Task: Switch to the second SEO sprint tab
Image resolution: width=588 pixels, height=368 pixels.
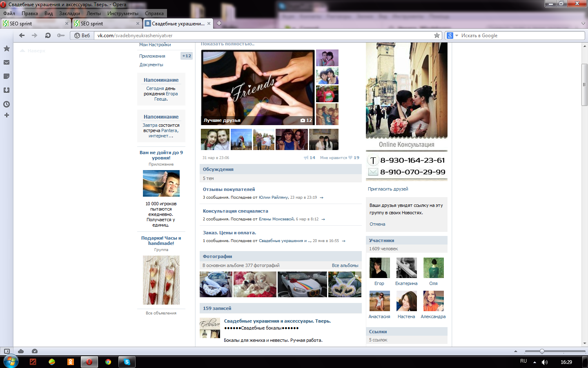Action: tap(107, 24)
